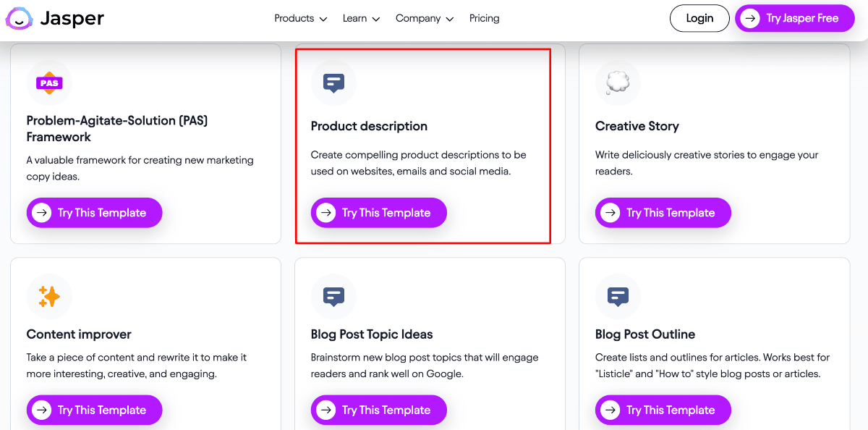Image resolution: width=868 pixels, height=430 pixels.
Task: Click the Content improver sparkles icon
Action: coord(49,296)
